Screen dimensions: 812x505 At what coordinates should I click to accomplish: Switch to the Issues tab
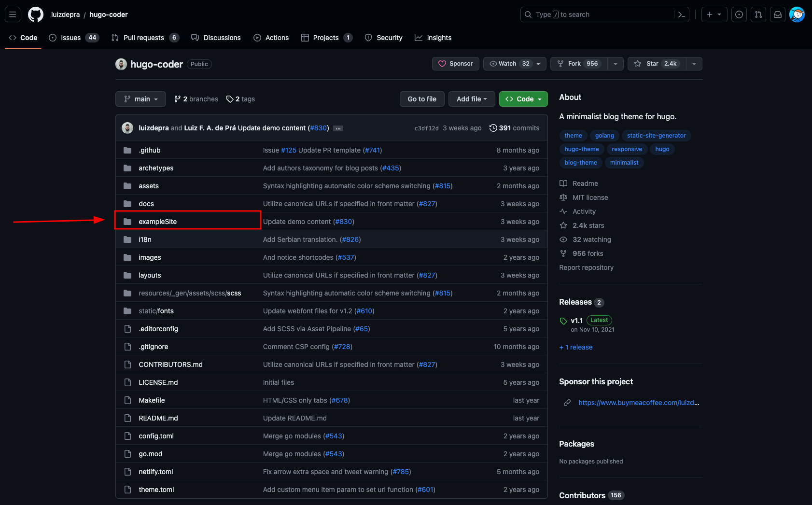point(74,38)
